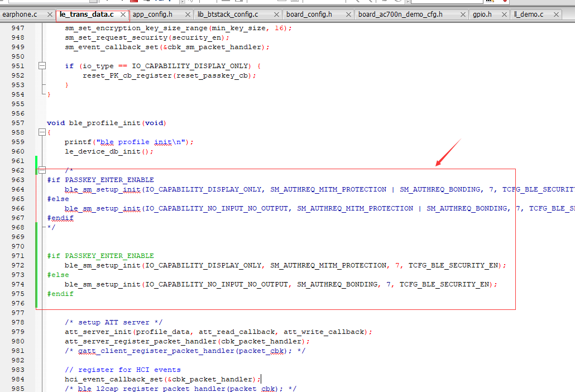Switch to lib_btstack_config.c tab
575x392 pixels.
click(x=228, y=15)
